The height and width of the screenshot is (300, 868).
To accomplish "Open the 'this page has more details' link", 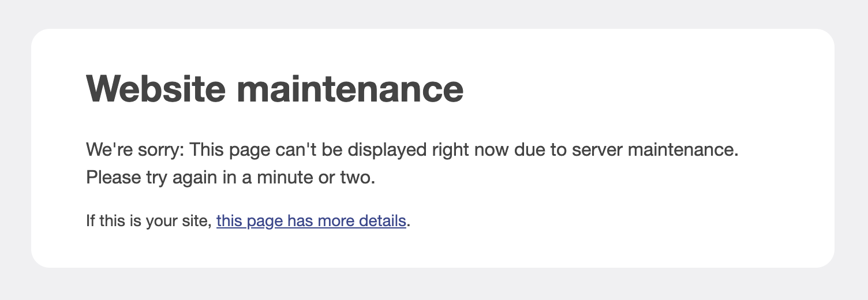I will coord(311,221).
